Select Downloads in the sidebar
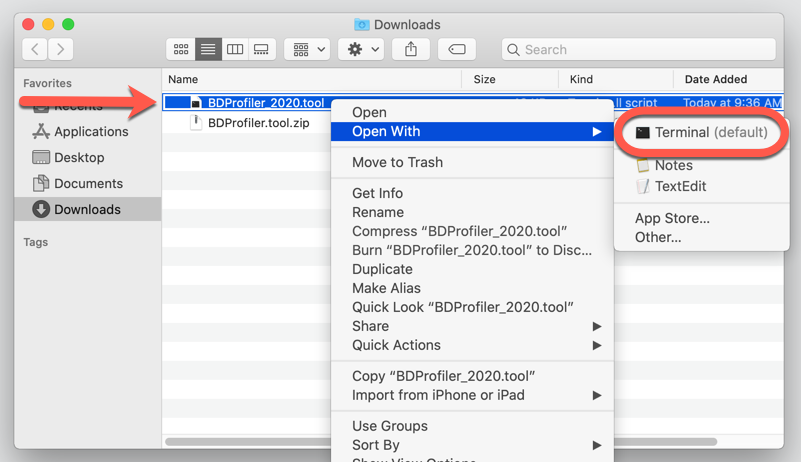 coord(87,210)
